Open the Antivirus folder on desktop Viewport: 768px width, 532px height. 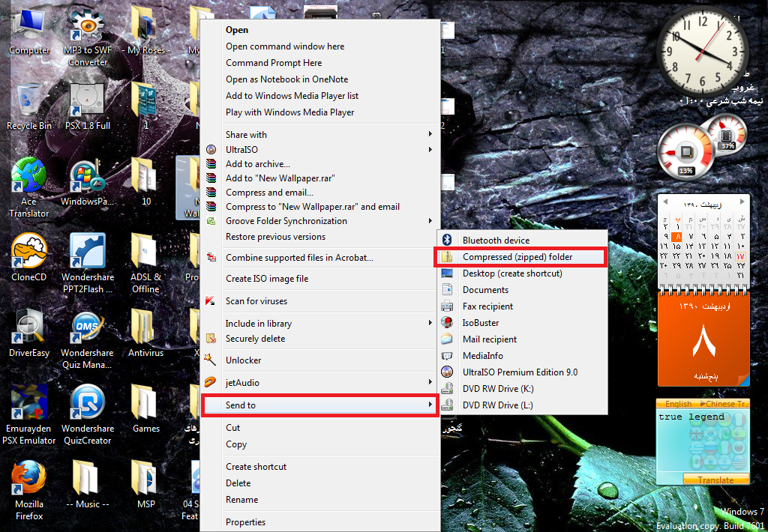(x=145, y=328)
